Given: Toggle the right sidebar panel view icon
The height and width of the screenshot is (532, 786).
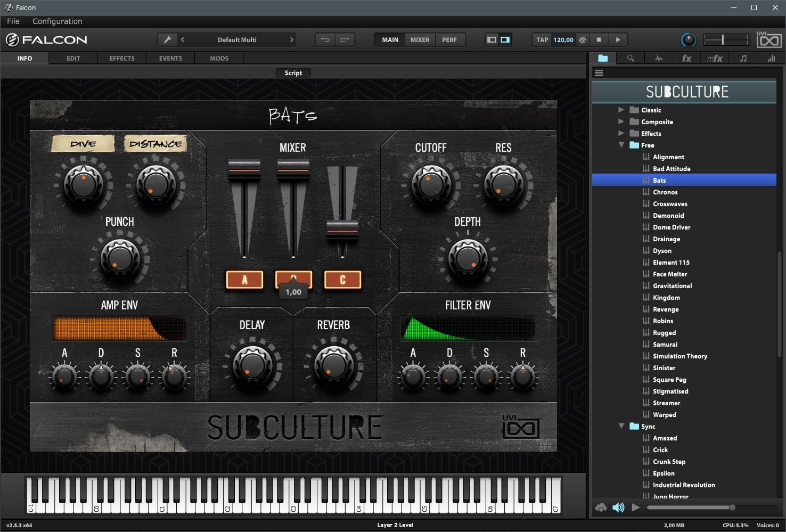Looking at the screenshot, I should [x=505, y=40].
